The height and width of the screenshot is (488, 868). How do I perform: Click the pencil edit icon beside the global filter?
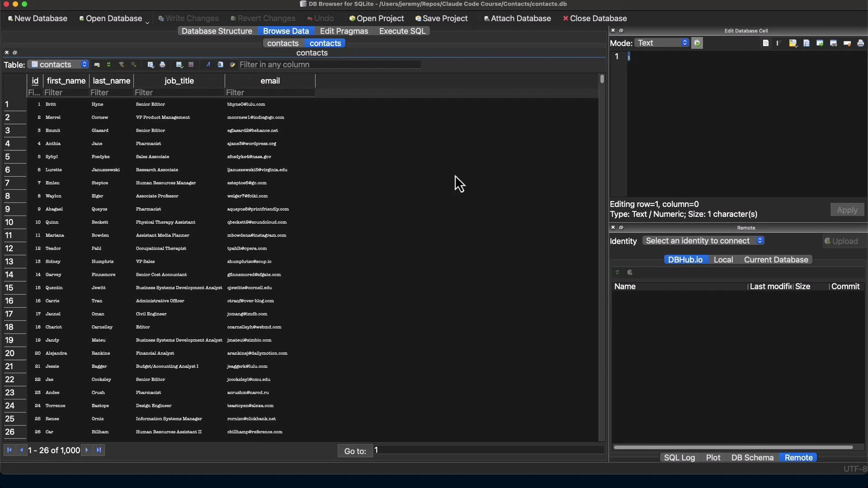[232, 65]
